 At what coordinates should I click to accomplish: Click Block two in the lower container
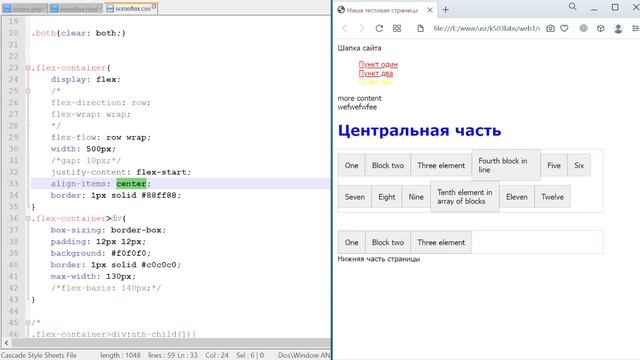(x=388, y=242)
